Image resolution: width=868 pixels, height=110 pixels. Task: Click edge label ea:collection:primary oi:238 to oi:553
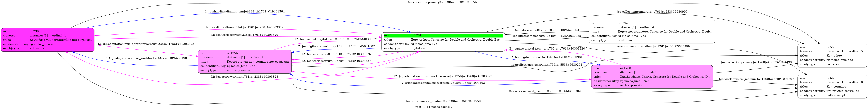pos(443,2)
